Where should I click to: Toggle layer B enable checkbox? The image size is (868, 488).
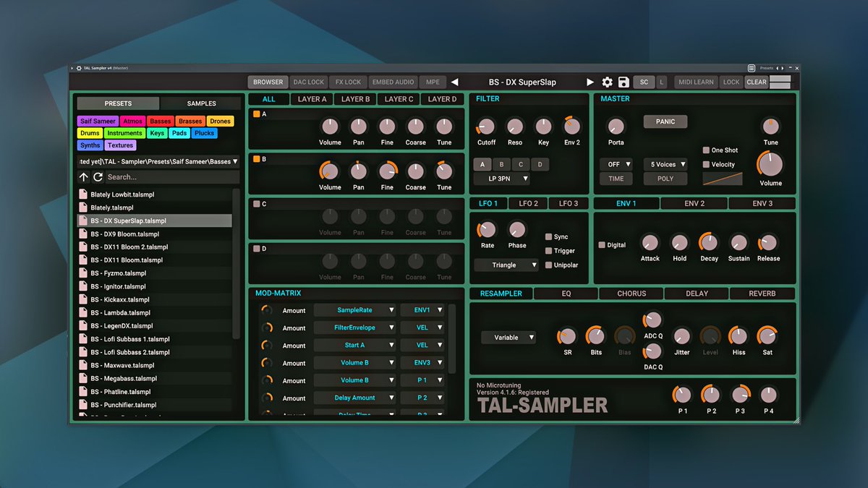click(x=257, y=159)
